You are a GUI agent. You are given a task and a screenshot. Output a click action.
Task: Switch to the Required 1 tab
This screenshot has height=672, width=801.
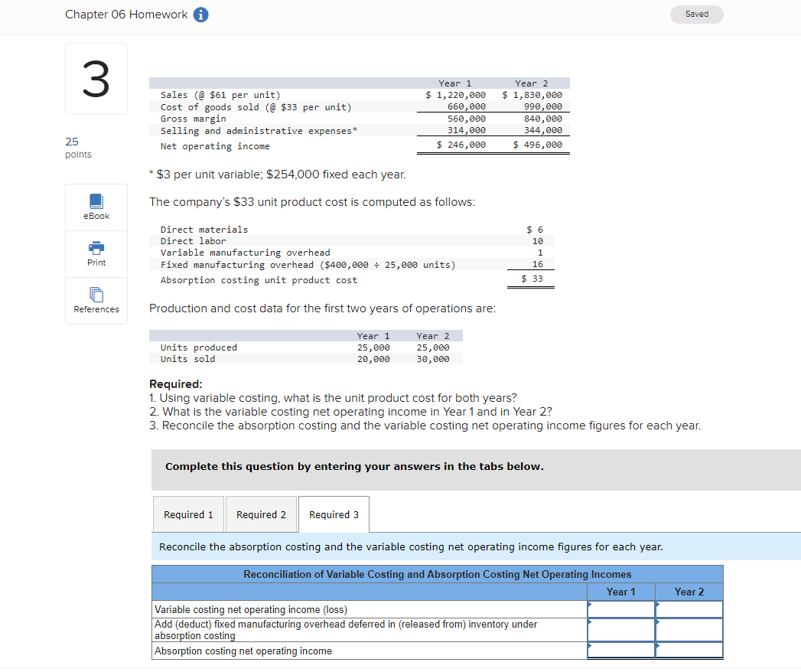(188, 514)
